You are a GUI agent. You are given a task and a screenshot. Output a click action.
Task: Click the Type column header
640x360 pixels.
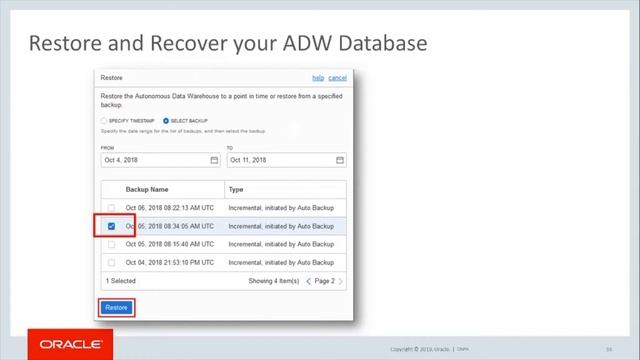click(x=236, y=189)
